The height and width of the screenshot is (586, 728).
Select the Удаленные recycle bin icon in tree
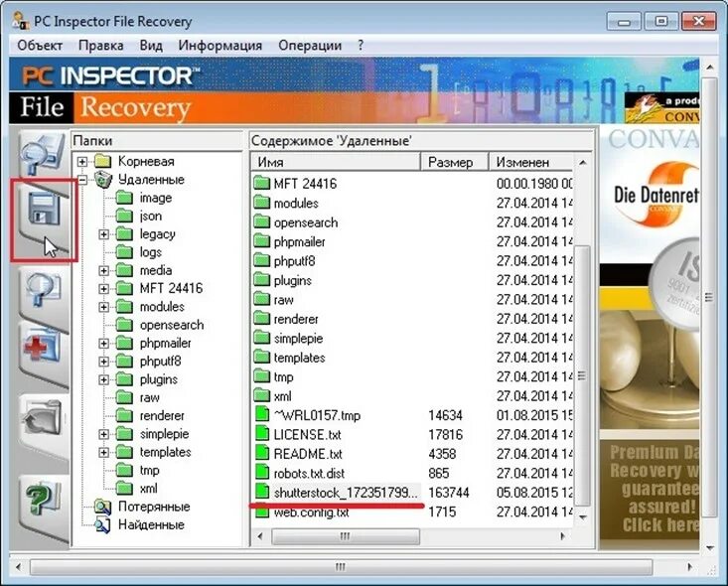tap(103, 179)
